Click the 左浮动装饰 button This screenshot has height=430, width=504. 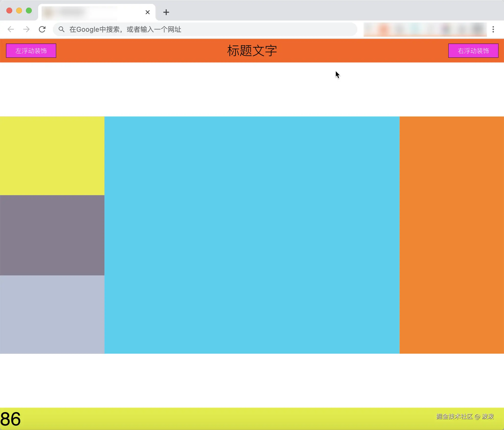[x=31, y=51]
